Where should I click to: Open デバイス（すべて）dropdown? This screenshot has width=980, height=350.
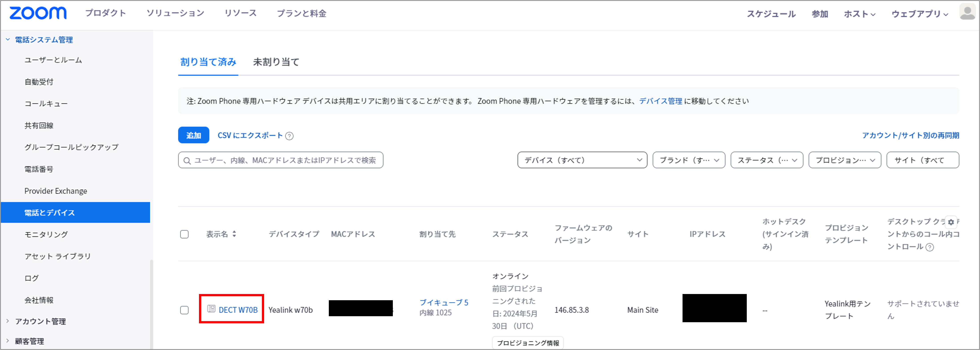(582, 160)
